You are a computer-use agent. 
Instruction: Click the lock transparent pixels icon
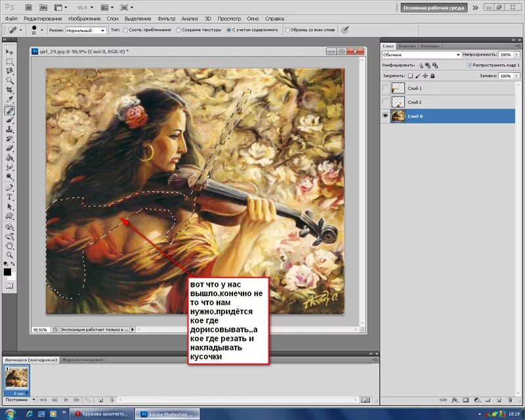410,76
